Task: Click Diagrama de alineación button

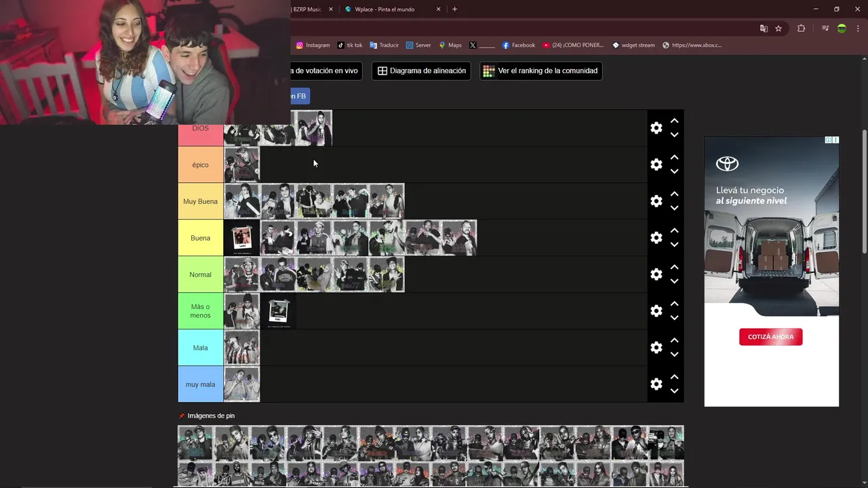Action: (x=421, y=70)
